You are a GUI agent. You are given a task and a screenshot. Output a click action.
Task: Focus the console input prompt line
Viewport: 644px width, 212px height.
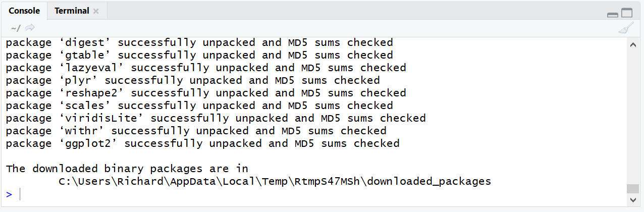[x=315, y=194]
